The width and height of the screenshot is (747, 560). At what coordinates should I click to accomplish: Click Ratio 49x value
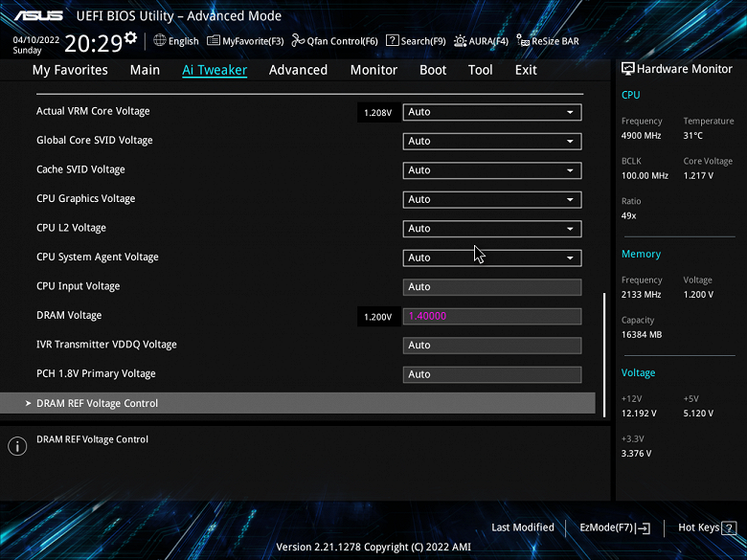(628, 215)
